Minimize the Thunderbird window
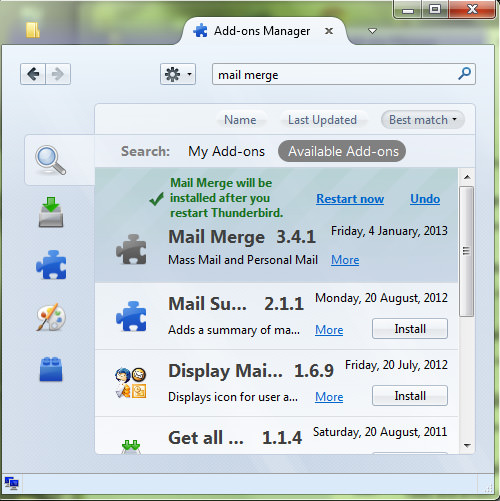The height and width of the screenshot is (501, 500). click(408, 9)
